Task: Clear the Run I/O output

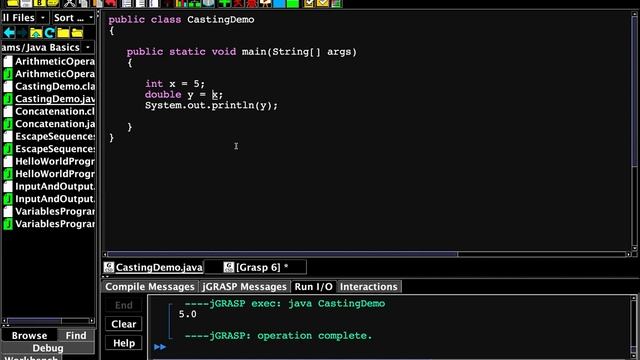Action: [x=124, y=324]
